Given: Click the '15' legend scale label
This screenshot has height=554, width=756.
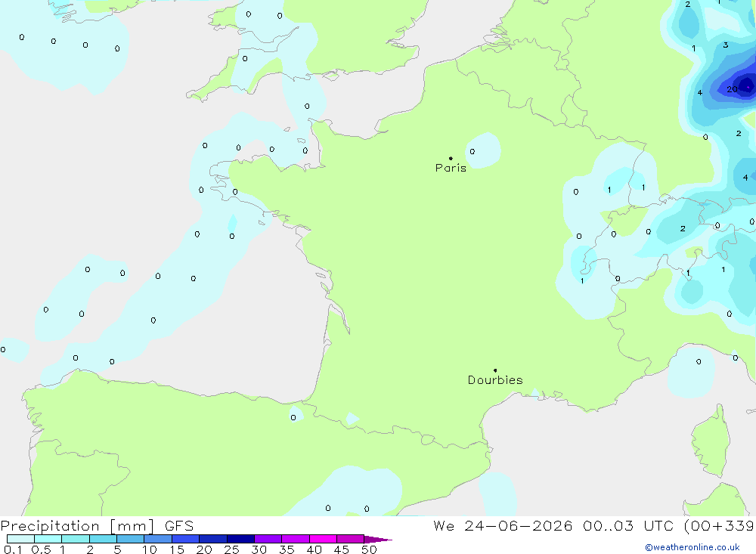Looking at the screenshot, I should tap(177, 549).
